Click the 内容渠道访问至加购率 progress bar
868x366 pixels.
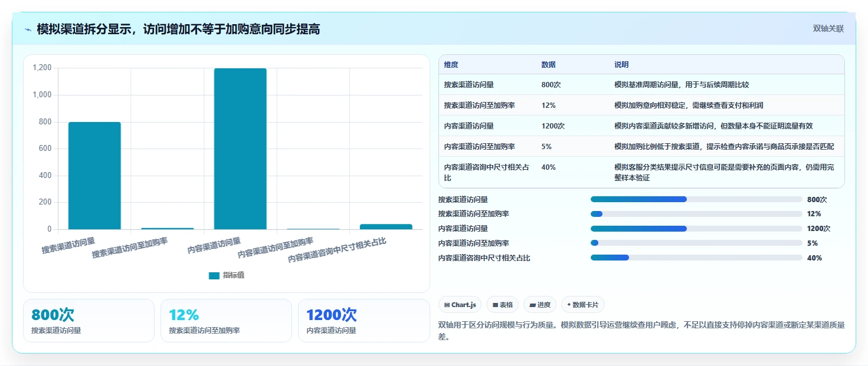(696, 243)
